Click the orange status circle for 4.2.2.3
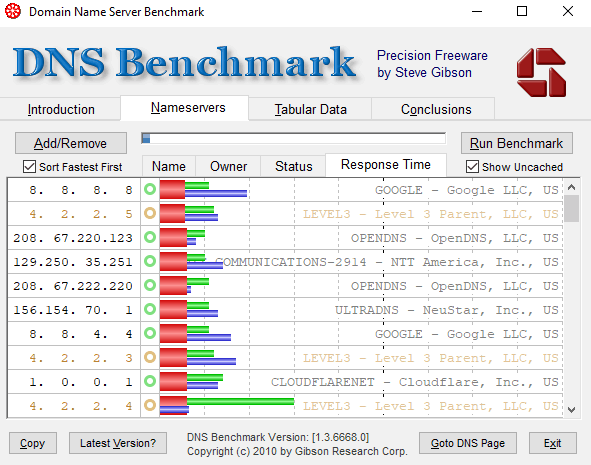 (x=150, y=357)
